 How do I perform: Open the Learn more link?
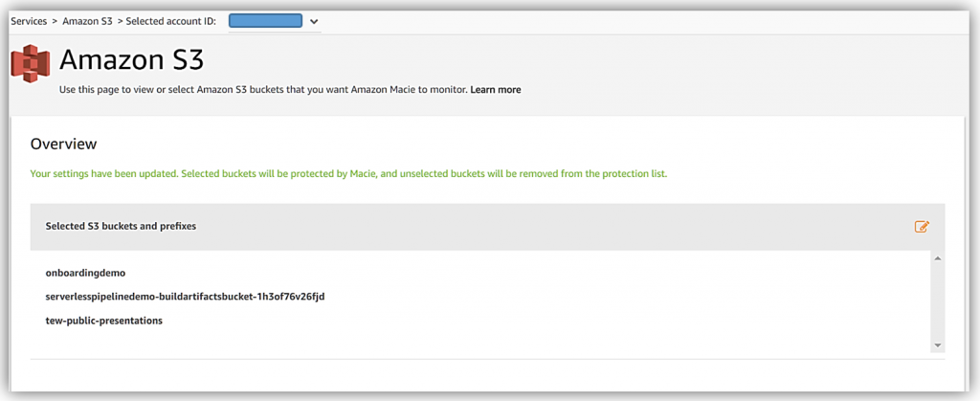coord(495,90)
